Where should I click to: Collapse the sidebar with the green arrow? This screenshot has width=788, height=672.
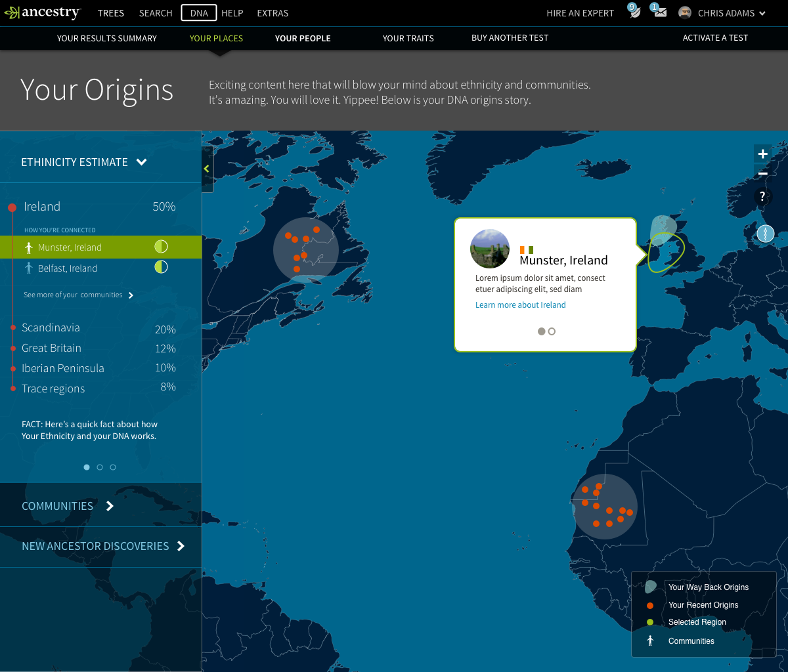207,169
